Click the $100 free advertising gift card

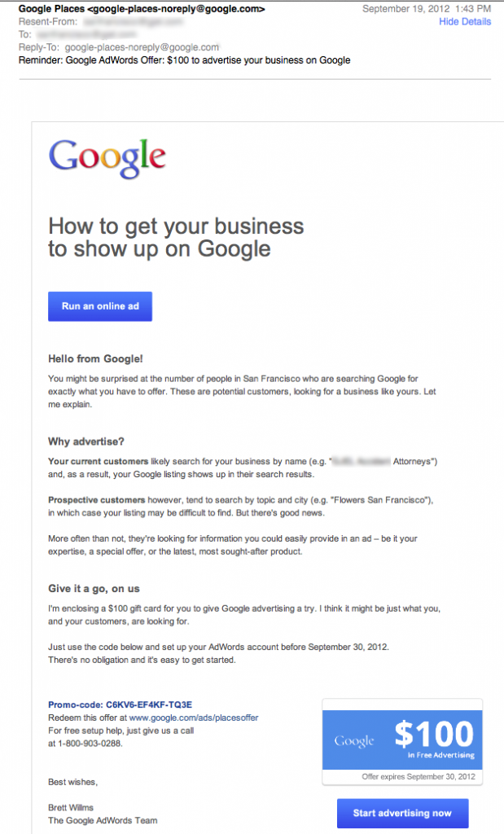pyautogui.click(x=402, y=740)
